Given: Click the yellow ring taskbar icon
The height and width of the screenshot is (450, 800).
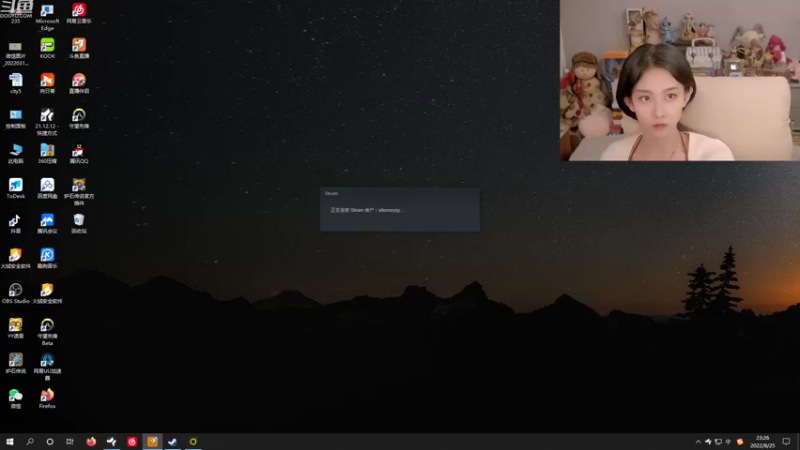Looking at the screenshot, I should tap(193, 442).
